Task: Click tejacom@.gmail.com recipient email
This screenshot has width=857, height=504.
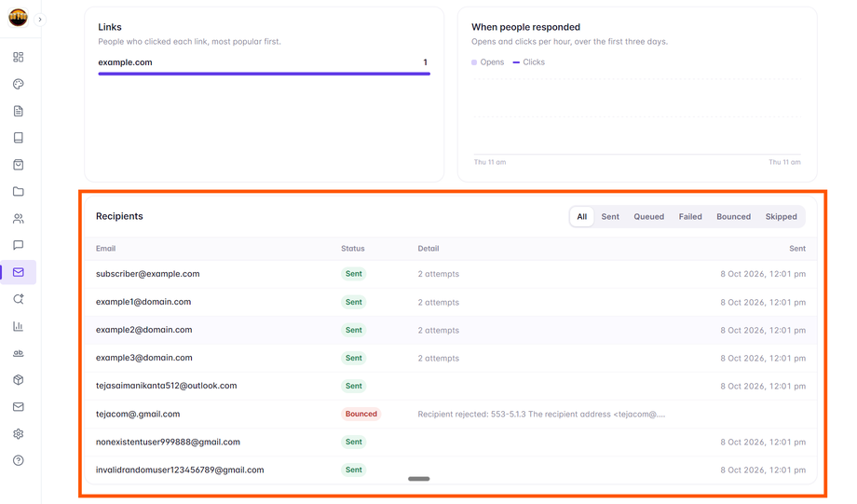Action: 138,414
